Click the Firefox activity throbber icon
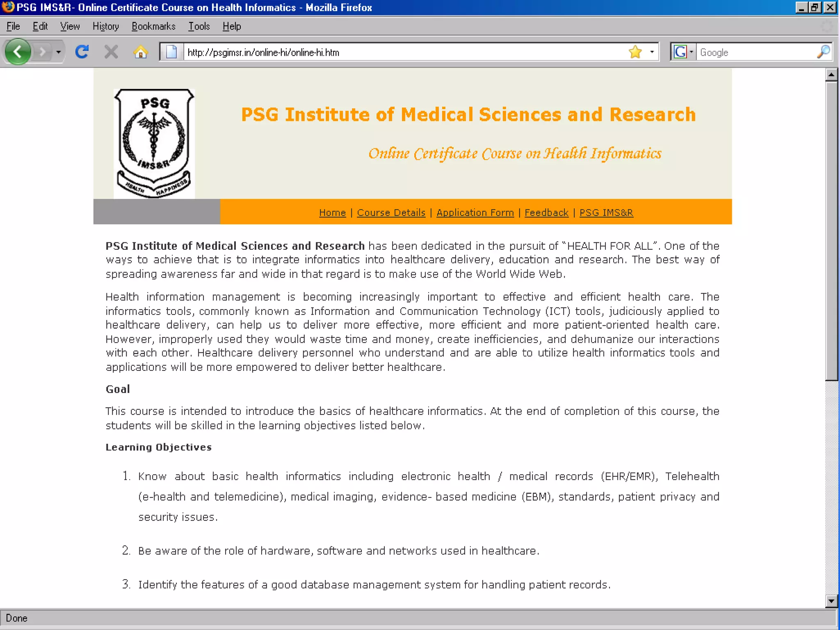The width and height of the screenshot is (840, 630). 828,26
